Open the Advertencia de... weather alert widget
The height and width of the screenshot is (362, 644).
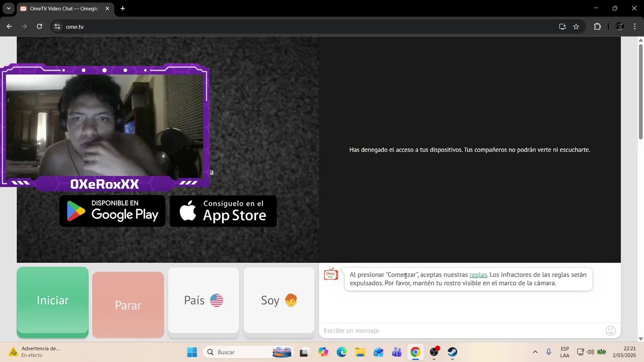coord(33,352)
